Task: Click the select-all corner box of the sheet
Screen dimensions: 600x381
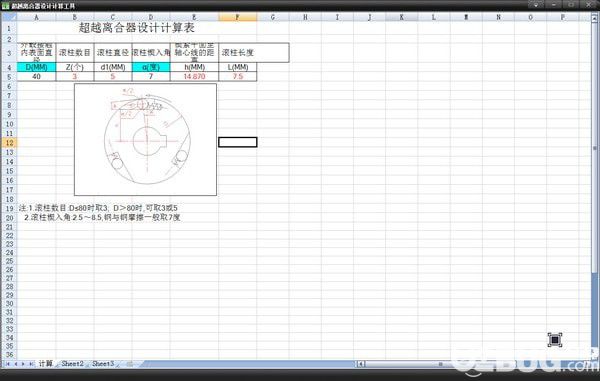Action: click(9, 17)
